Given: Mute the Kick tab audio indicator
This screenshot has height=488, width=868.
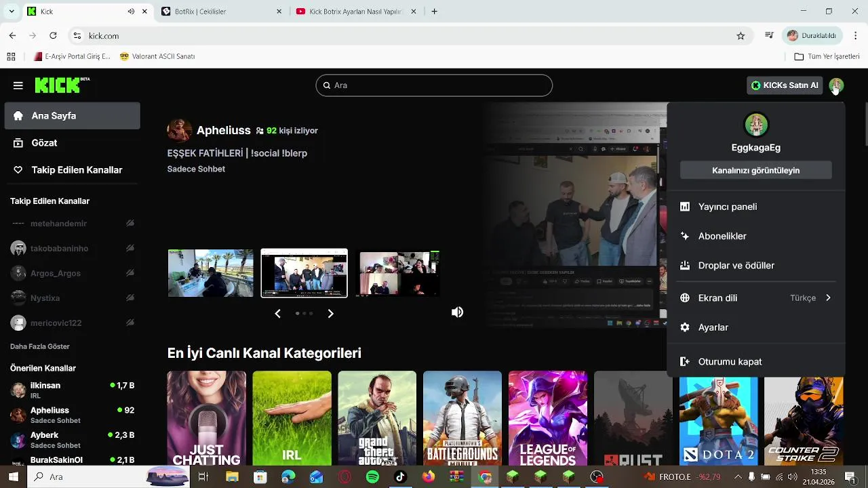Looking at the screenshot, I should 131,12.
